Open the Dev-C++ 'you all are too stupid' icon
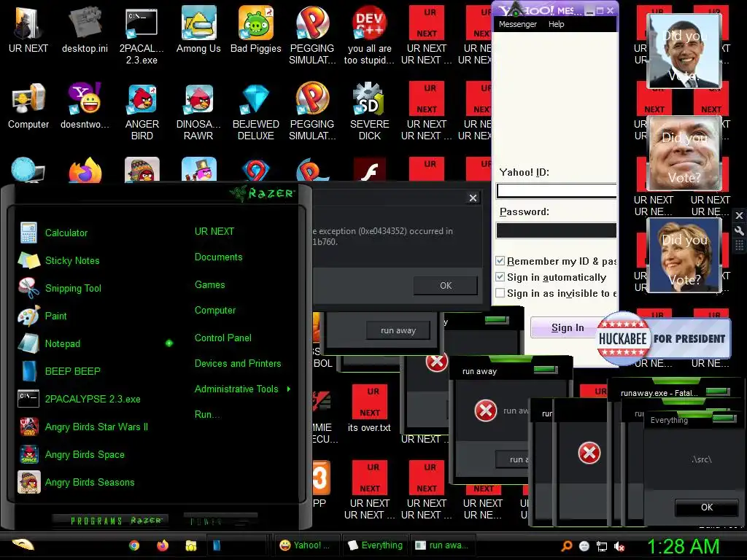Viewport: 747px width, 560px height. tap(370, 36)
